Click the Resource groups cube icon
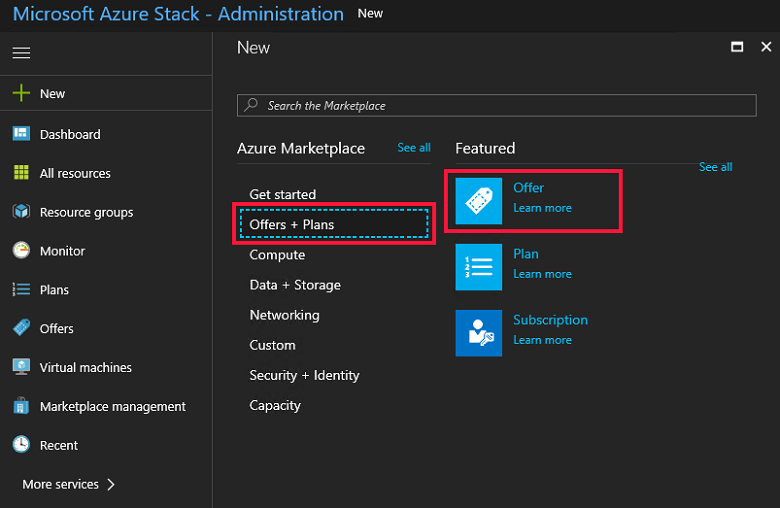Viewport: 780px width, 508px height. click(21, 212)
